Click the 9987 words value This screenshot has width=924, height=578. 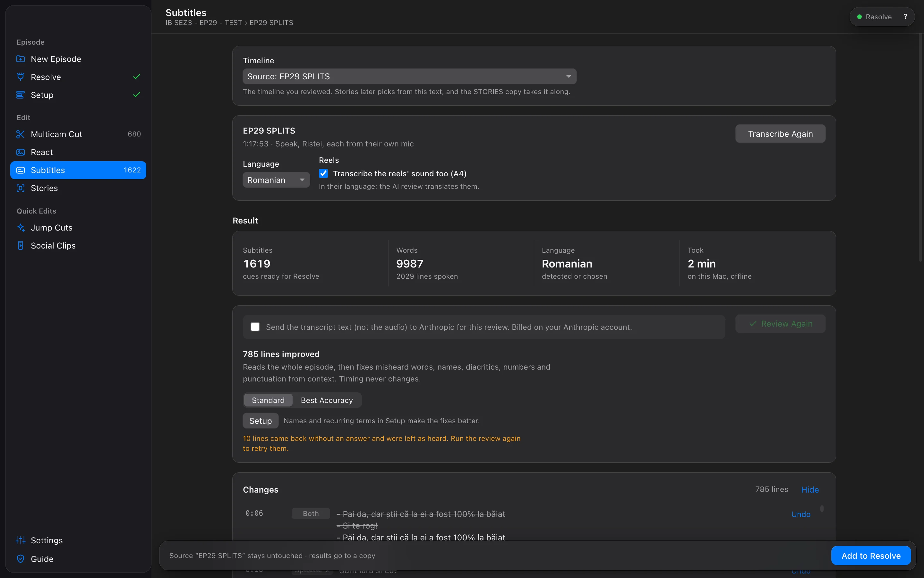(410, 264)
